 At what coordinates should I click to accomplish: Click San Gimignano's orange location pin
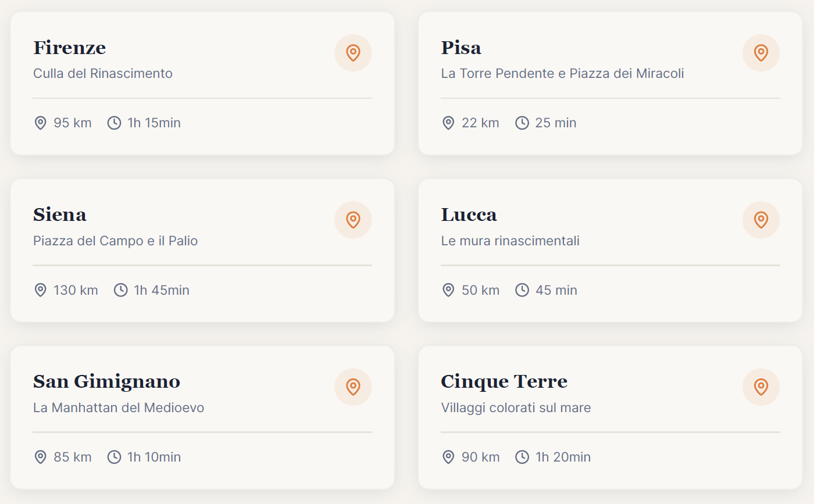click(353, 387)
